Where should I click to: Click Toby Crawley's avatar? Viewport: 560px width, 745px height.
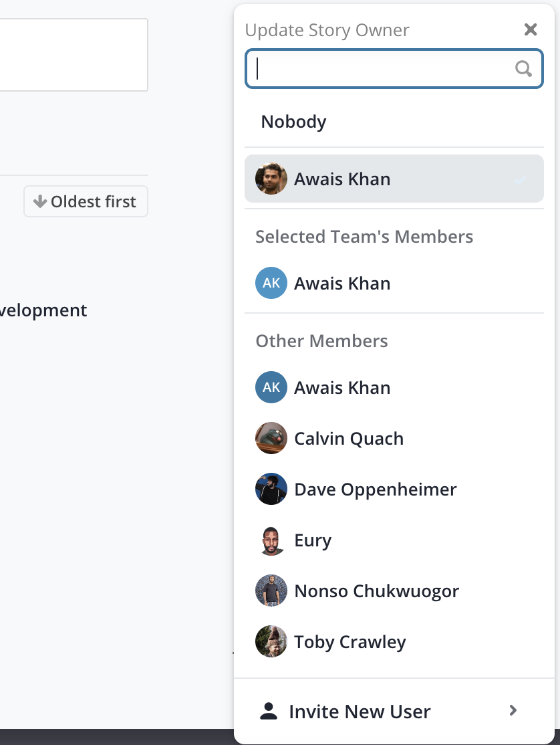point(271,641)
